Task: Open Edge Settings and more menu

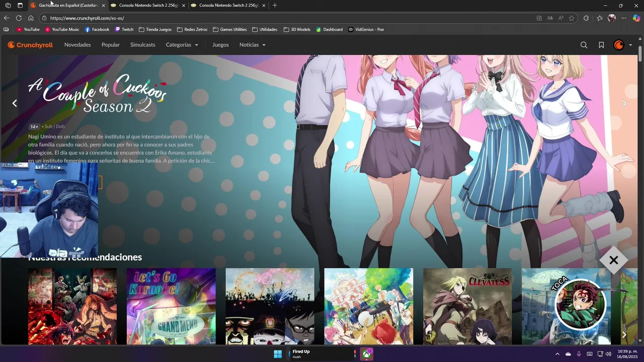Action: pos(624,18)
